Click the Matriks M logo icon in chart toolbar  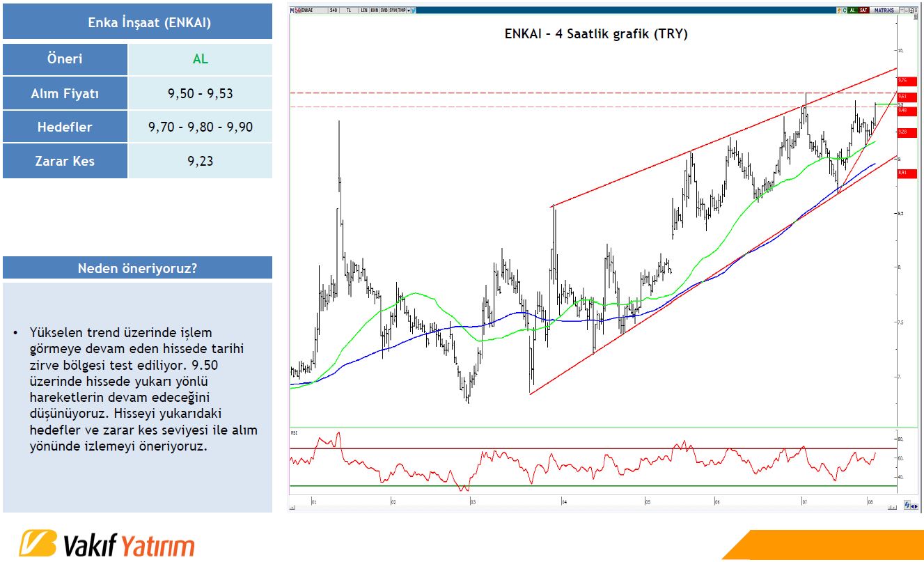pyautogui.click(x=292, y=10)
